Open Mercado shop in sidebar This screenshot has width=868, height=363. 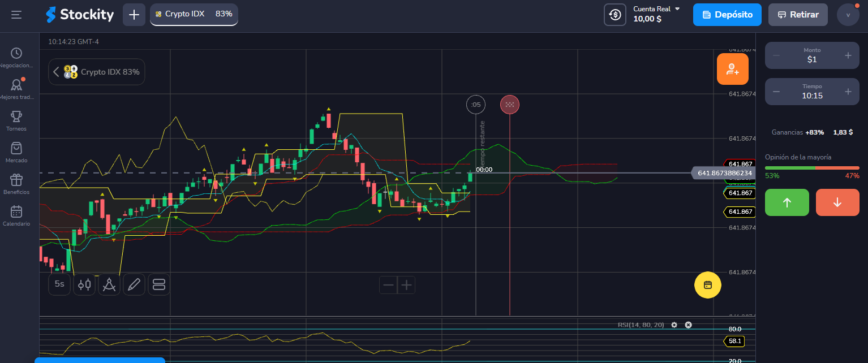pos(16,152)
